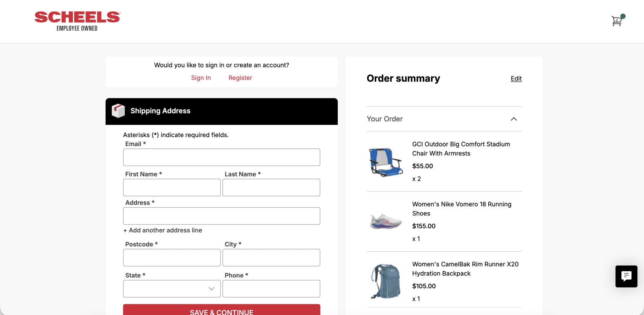Viewport: 644px width, 315px height.
Task: Click the Register link
Action: coord(240,78)
